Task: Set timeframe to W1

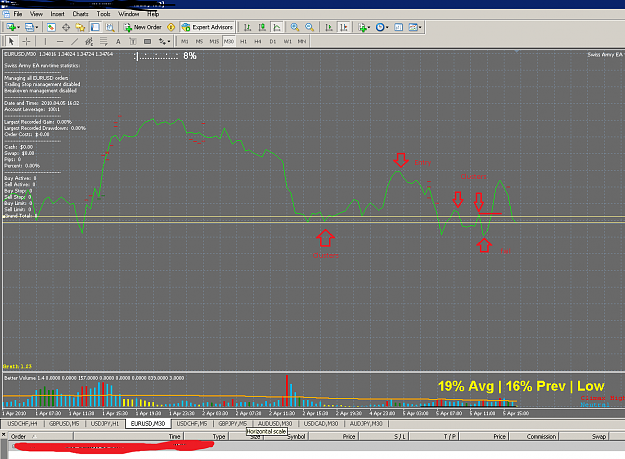Action: (x=287, y=41)
